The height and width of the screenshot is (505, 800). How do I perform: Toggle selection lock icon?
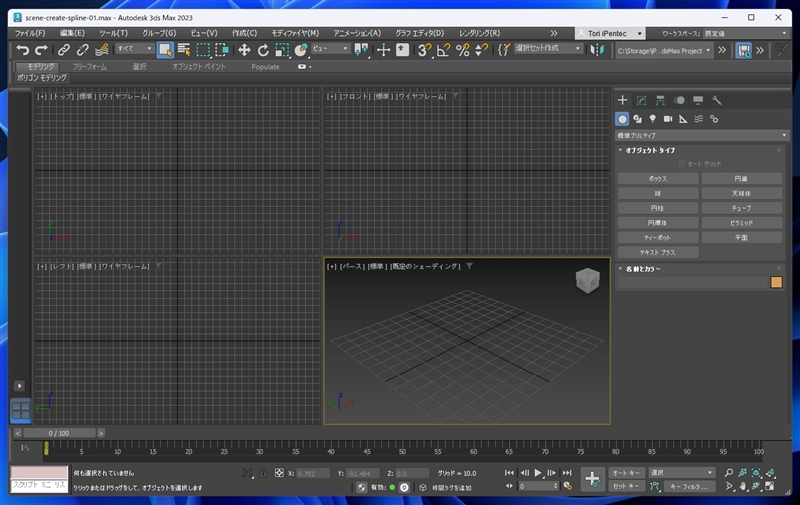[263, 473]
